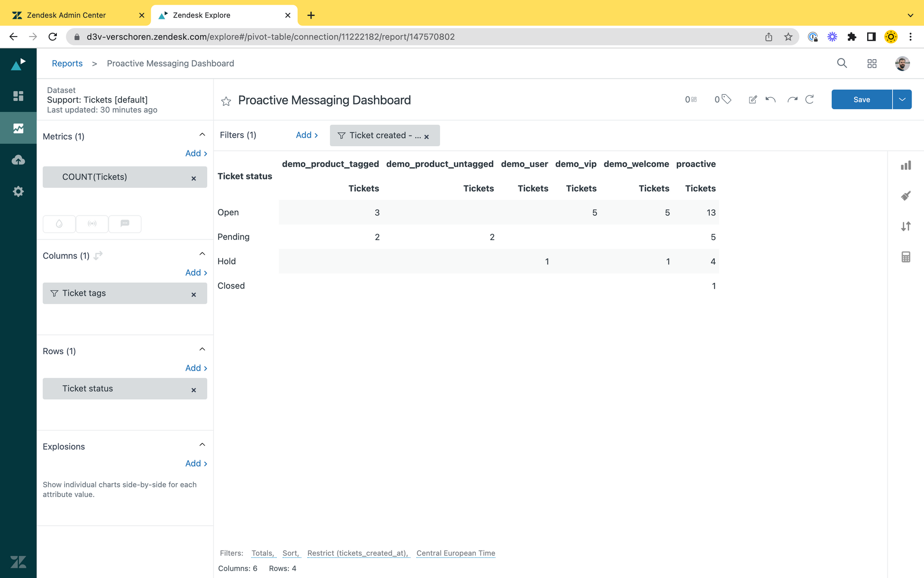
Task: Open Data sources cloud sidebar icon
Action: click(x=18, y=160)
